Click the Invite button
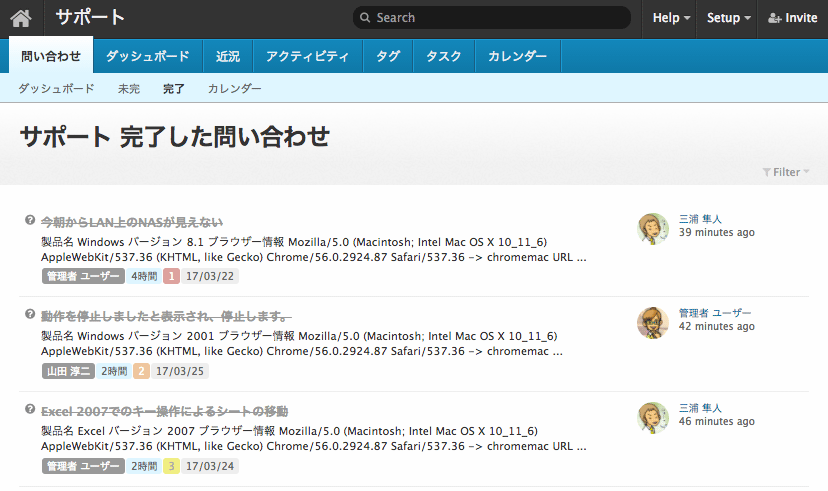The image size is (828, 491). point(793,18)
